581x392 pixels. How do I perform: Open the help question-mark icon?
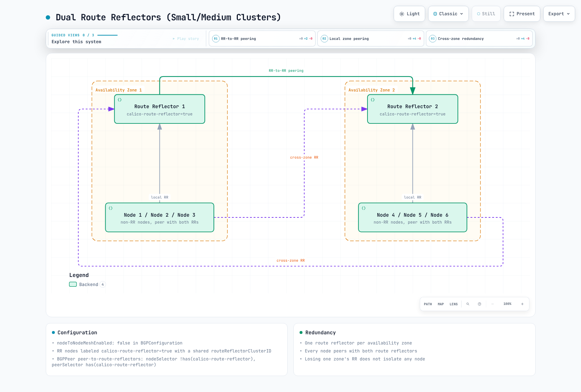coord(479,304)
